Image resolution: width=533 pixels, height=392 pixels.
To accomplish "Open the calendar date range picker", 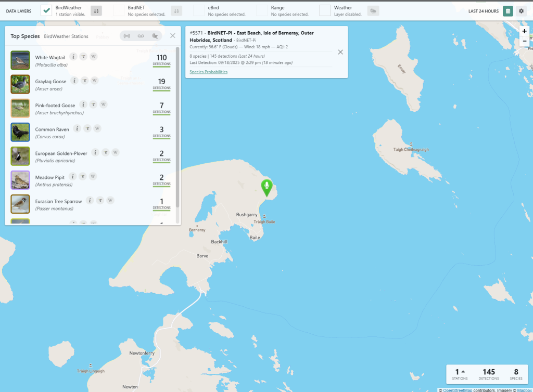I will (x=507, y=11).
